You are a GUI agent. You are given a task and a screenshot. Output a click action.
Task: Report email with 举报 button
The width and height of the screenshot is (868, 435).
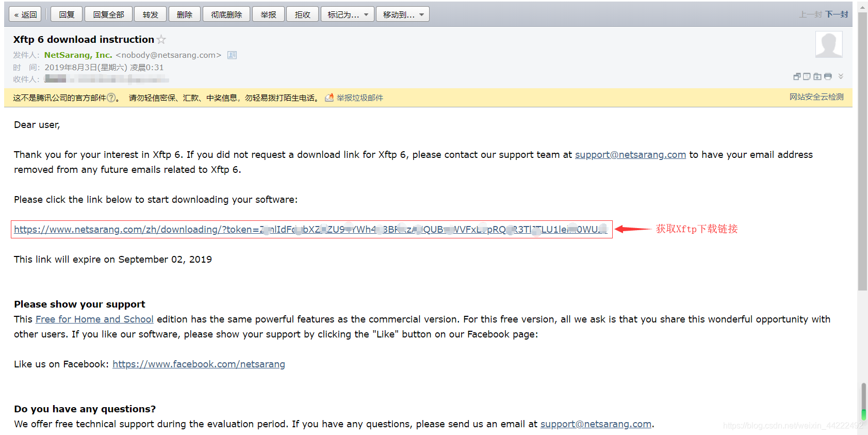(x=268, y=14)
